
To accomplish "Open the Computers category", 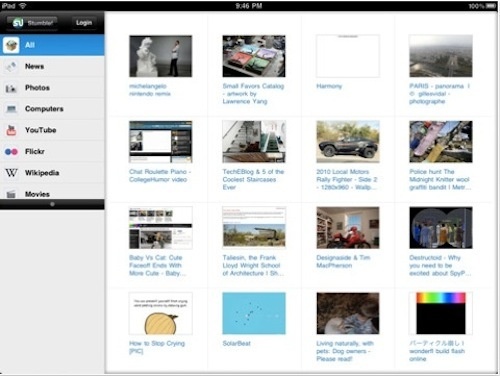I will tap(52, 109).
